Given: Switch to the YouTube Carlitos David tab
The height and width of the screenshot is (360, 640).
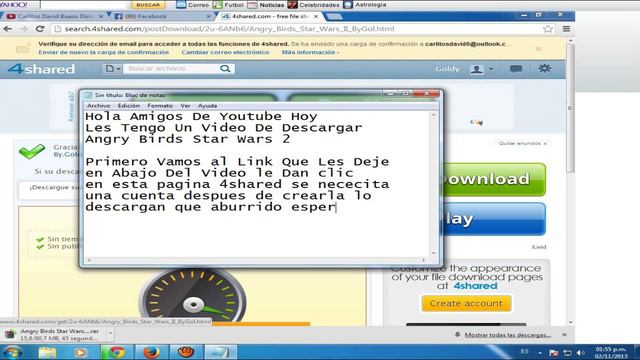Looking at the screenshot, I should [54, 16].
